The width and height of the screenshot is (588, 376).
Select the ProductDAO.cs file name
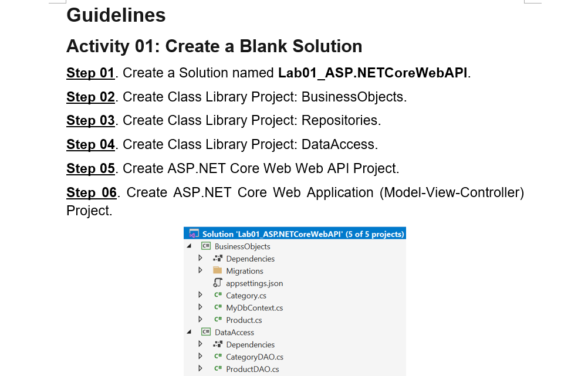[x=252, y=369]
